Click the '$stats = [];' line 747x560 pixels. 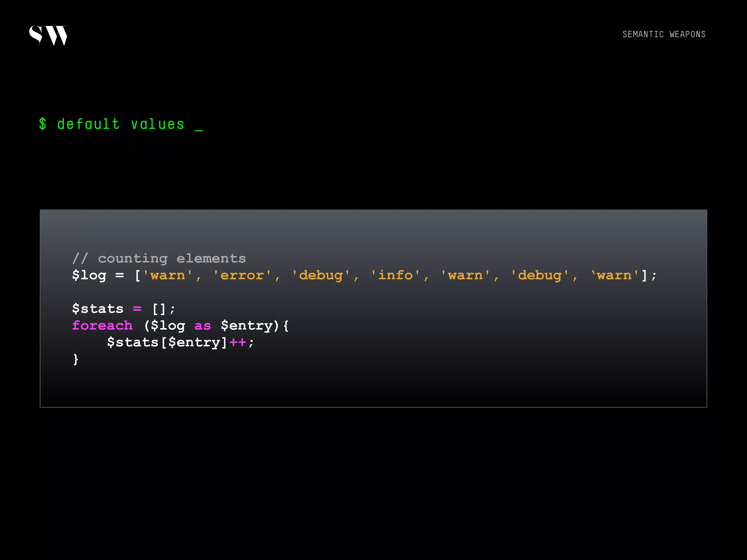tap(124, 309)
